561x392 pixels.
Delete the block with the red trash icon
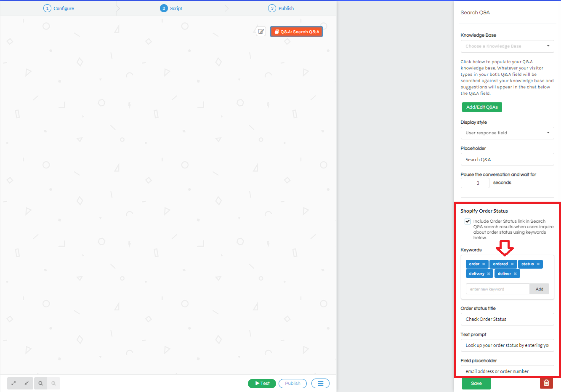546,383
